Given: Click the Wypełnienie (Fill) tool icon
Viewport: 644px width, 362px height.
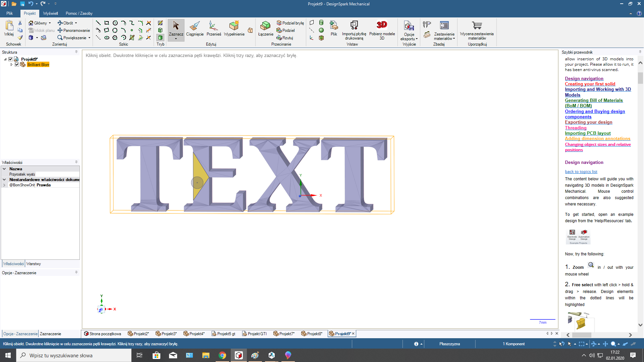Looking at the screenshot, I should pyautogui.click(x=234, y=26).
